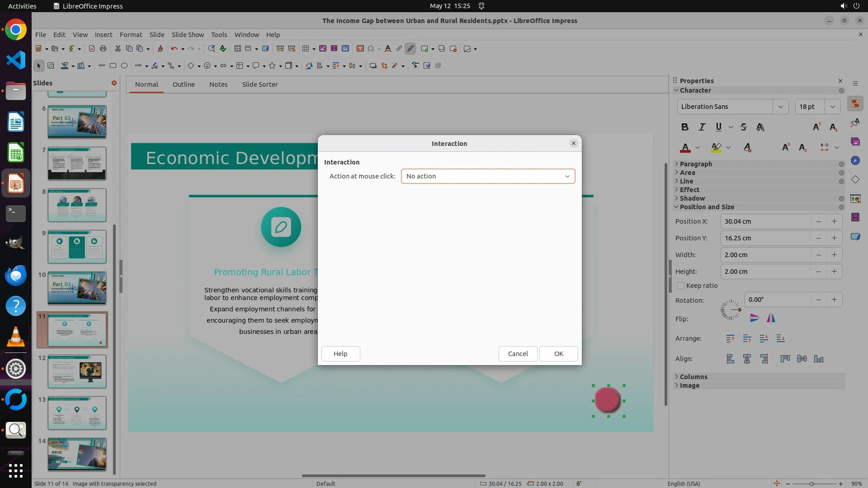Toggle Strikethrough in Character panel

(x=744, y=127)
